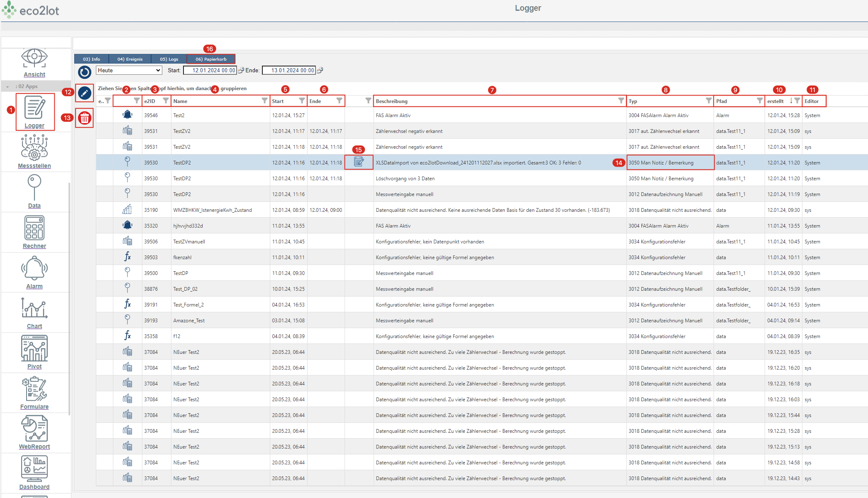Image resolution: width=868 pixels, height=498 pixels.
Task: Click the sidebar vertical scrollbar
Action: 69,298
